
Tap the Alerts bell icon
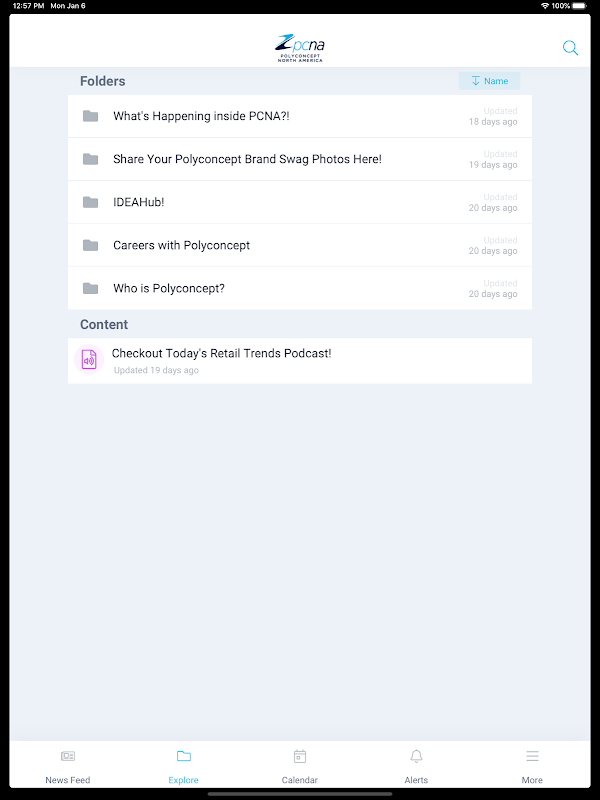click(x=416, y=756)
